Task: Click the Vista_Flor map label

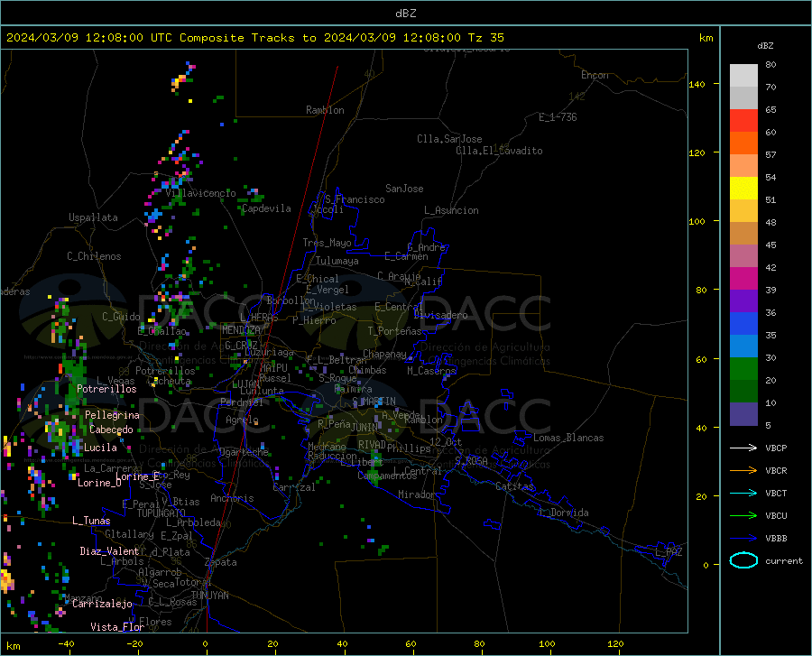Action: [117, 627]
